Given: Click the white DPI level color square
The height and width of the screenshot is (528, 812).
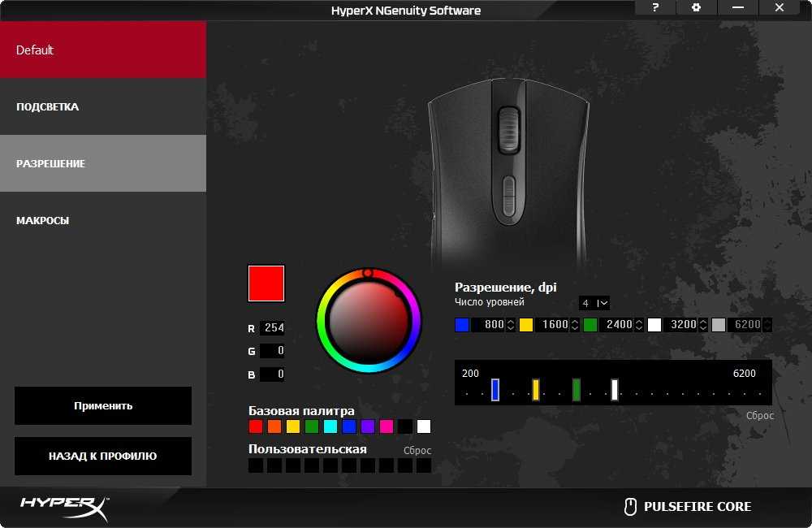Looking at the screenshot, I should point(654,325).
